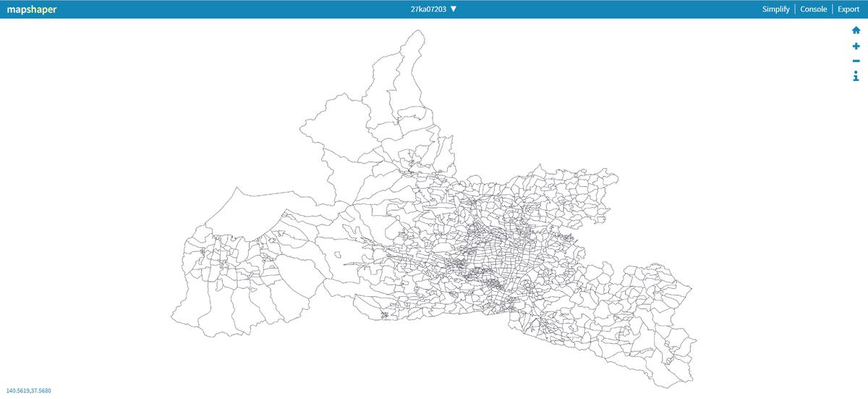Open the Export dialog

pyautogui.click(x=848, y=9)
